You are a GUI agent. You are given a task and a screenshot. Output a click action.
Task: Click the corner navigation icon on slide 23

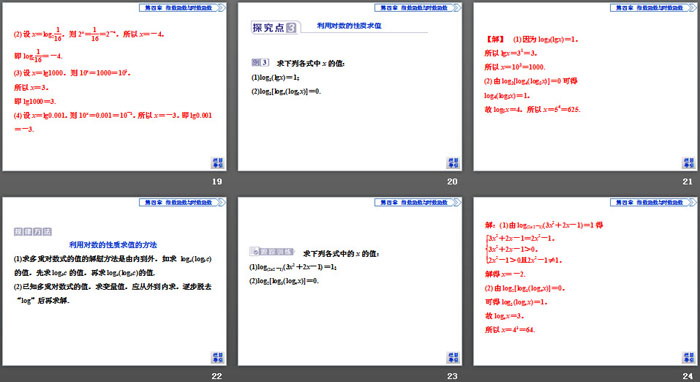(453, 357)
